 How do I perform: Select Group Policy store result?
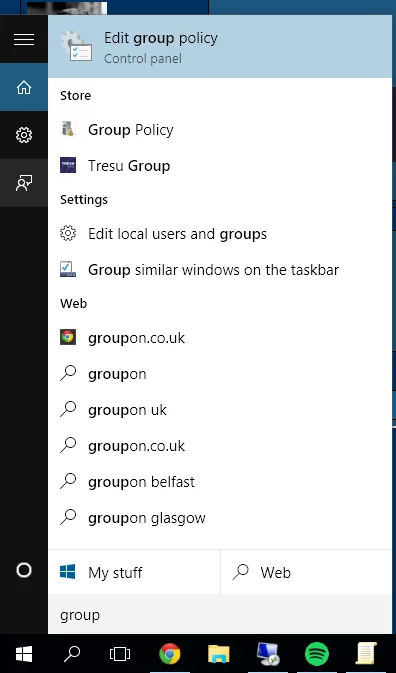[x=222, y=130]
